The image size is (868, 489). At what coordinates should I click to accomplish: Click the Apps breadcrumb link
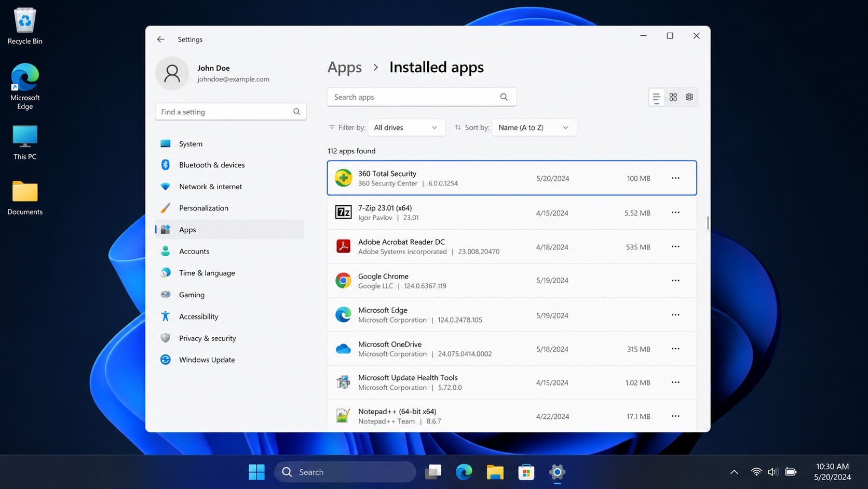tap(345, 68)
